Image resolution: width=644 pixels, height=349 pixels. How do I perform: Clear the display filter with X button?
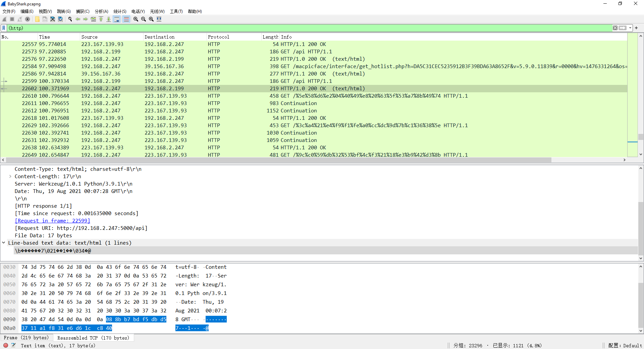click(x=615, y=28)
